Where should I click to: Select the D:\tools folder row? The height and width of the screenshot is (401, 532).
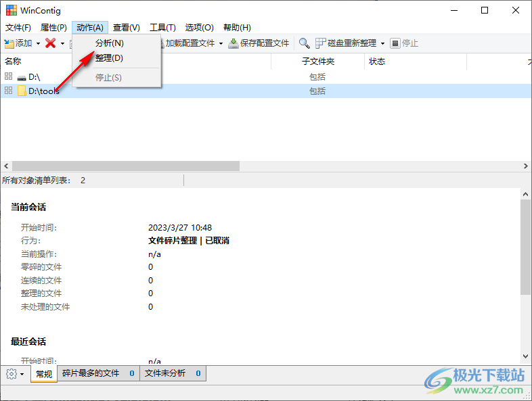coord(266,91)
